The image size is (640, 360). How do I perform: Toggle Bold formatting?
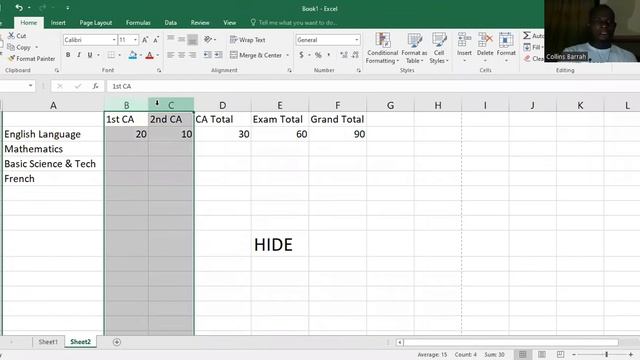pos(68,55)
